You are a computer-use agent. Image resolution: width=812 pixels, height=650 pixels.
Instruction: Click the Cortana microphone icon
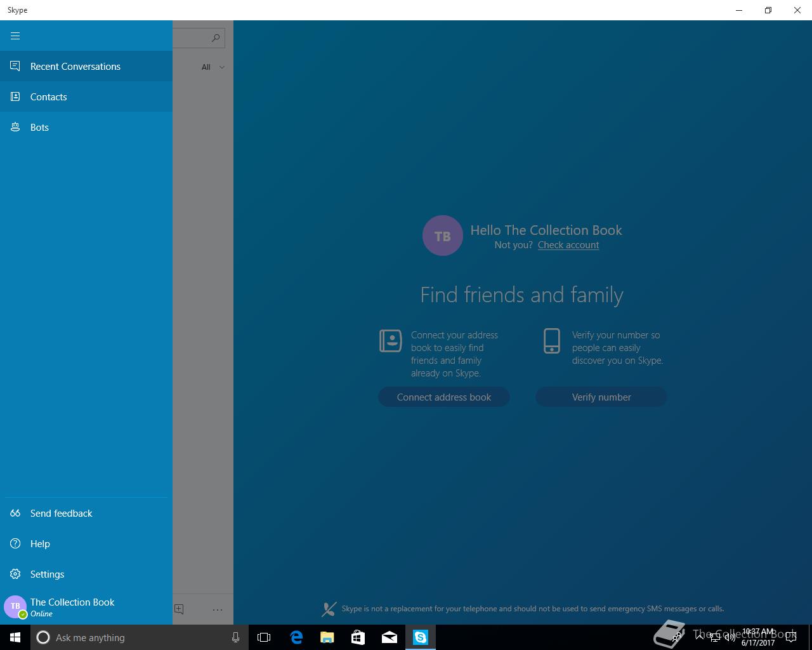click(235, 637)
